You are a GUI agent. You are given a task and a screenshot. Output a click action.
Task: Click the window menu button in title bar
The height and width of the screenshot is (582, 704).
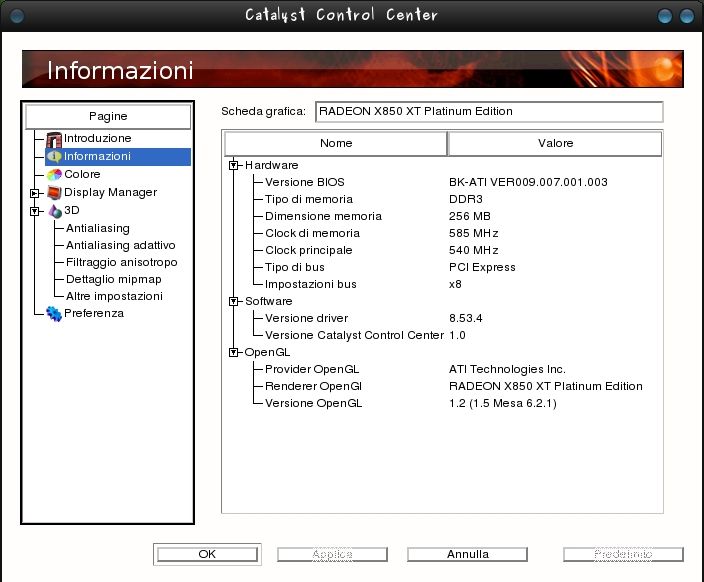coord(15,15)
